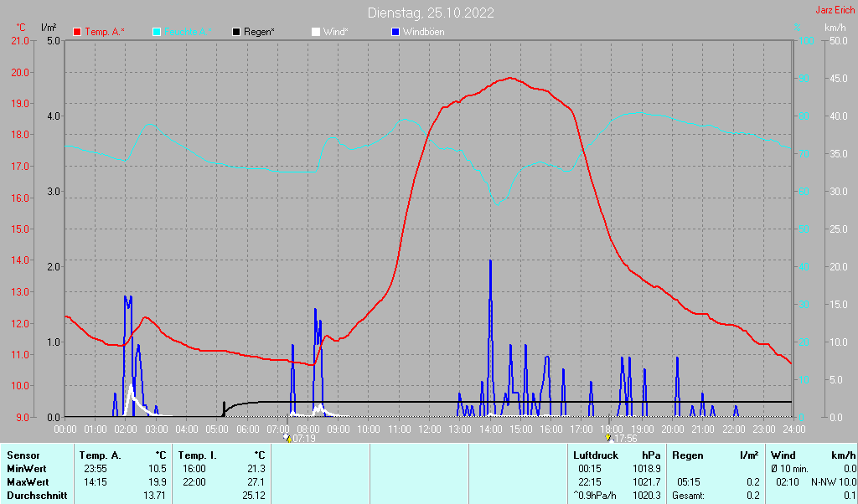The image size is (858, 504).
Task: Click the km/h axis unit label
Action: point(835,28)
